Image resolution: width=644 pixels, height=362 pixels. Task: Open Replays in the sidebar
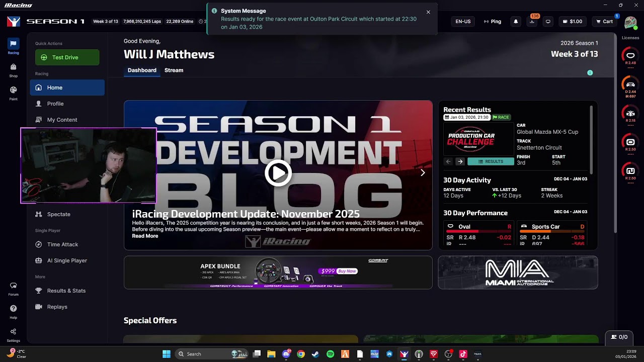click(x=67, y=307)
